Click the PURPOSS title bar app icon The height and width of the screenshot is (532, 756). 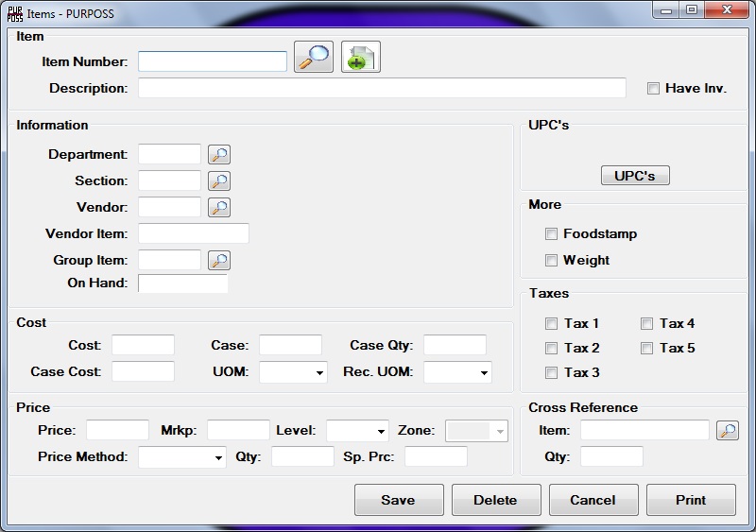click(x=15, y=12)
